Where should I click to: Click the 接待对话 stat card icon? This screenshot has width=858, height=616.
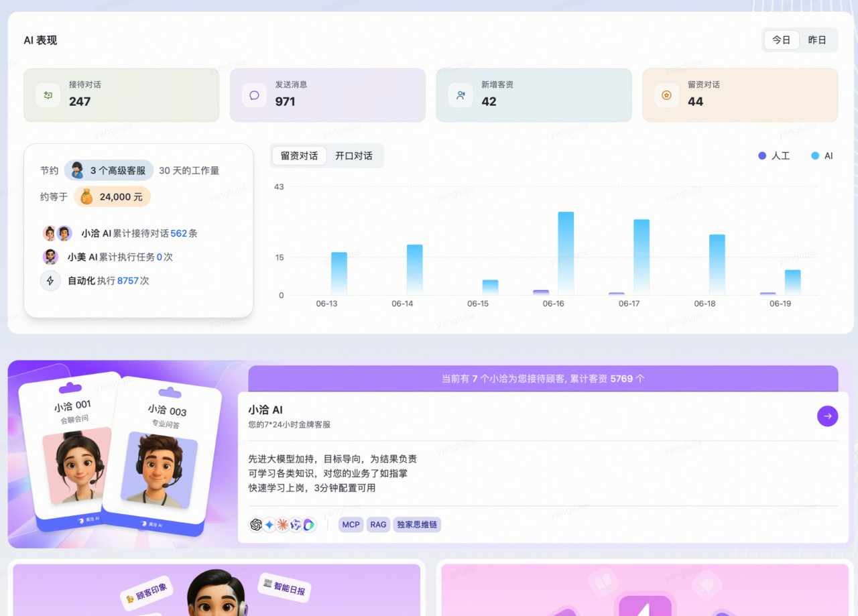tap(48, 95)
